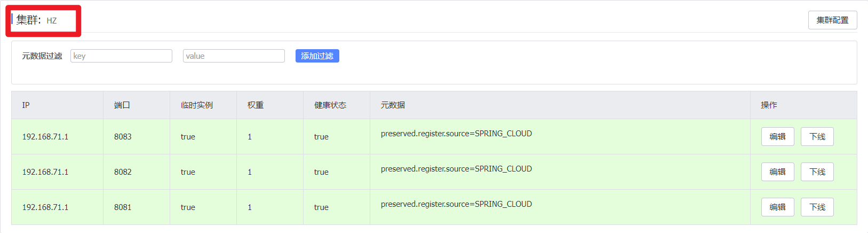Click 下线 for the port 8081 instance
The height and width of the screenshot is (233, 868).
(817, 207)
